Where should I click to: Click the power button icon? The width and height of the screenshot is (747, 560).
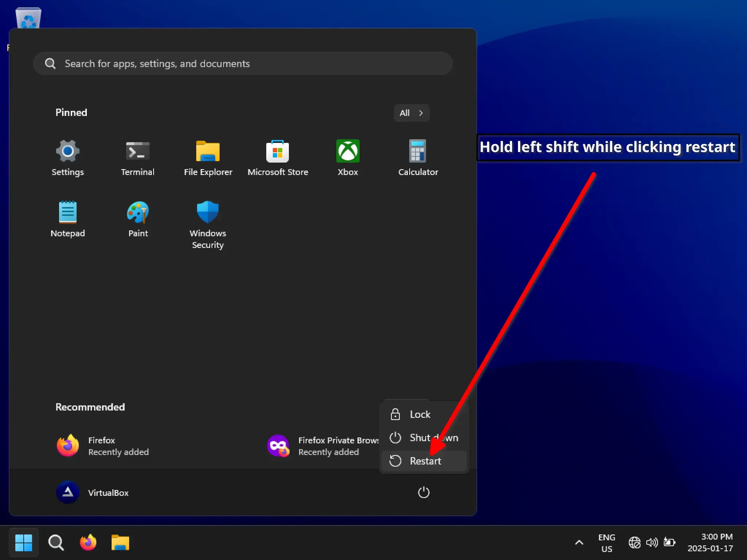point(423,493)
